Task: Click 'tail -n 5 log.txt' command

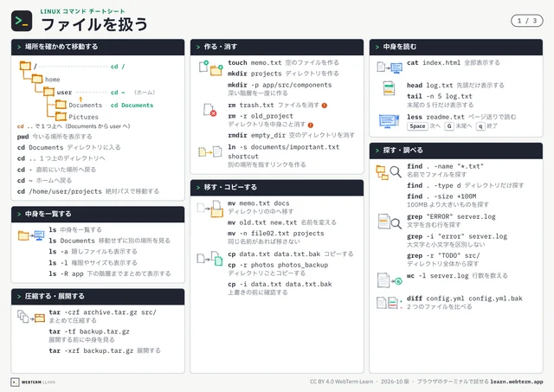Action: tap(440, 96)
